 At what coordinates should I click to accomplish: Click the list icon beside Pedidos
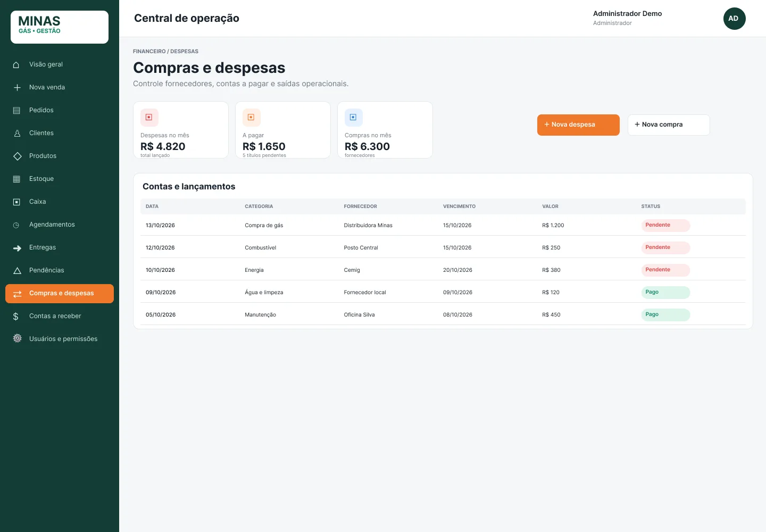point(16,111)
